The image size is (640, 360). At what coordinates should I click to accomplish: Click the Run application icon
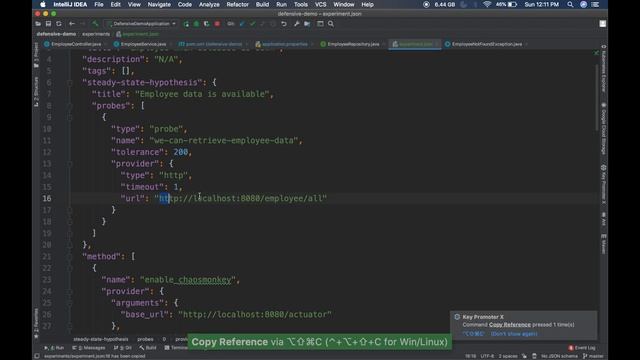tap(186, 24)
